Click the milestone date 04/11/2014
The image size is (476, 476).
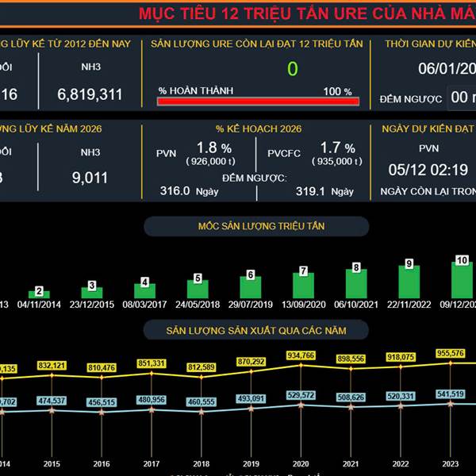click(39, 305)
